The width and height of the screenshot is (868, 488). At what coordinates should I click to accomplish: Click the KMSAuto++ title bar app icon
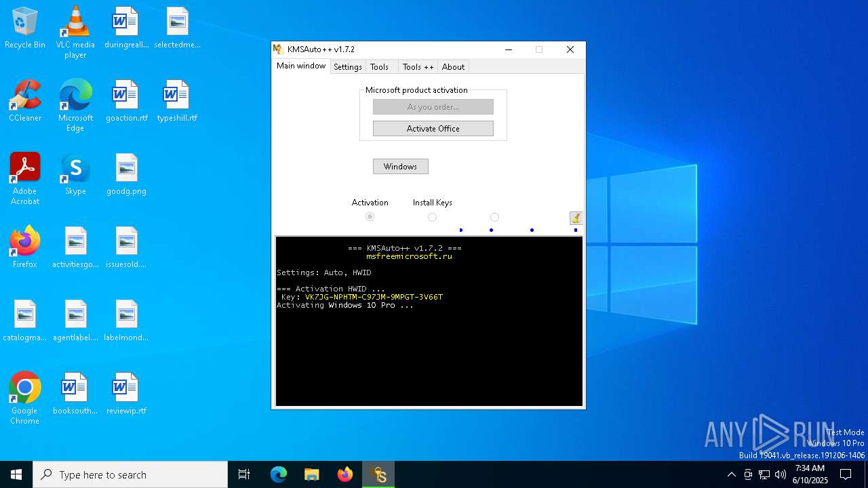278,49
